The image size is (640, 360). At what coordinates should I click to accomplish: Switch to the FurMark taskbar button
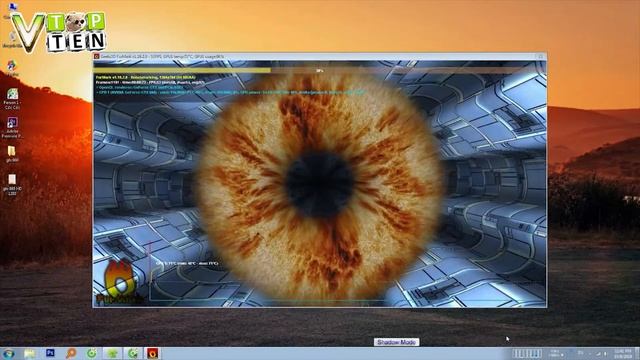click(x=153, y=353)
